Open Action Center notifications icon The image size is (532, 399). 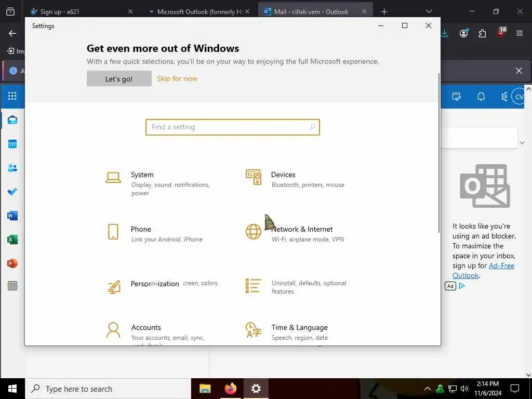pos(515,389)
